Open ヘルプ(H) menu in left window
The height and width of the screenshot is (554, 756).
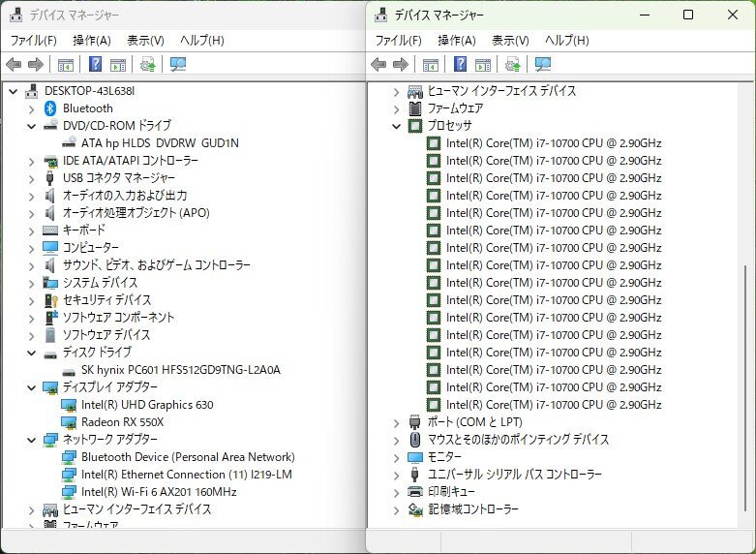click(x=202, y=41)
